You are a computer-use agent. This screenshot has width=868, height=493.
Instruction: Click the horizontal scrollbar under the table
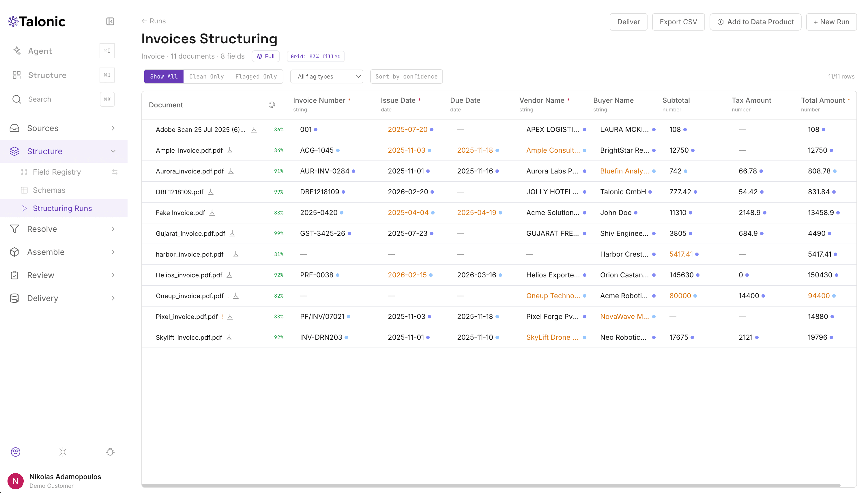coord(491,485)
